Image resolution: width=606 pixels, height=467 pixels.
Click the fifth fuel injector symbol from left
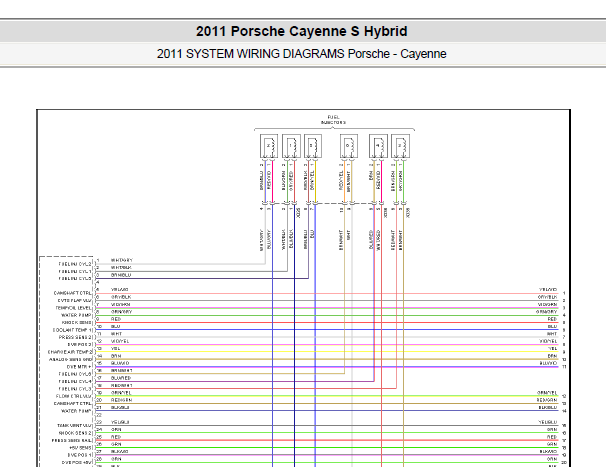[378, 146]
